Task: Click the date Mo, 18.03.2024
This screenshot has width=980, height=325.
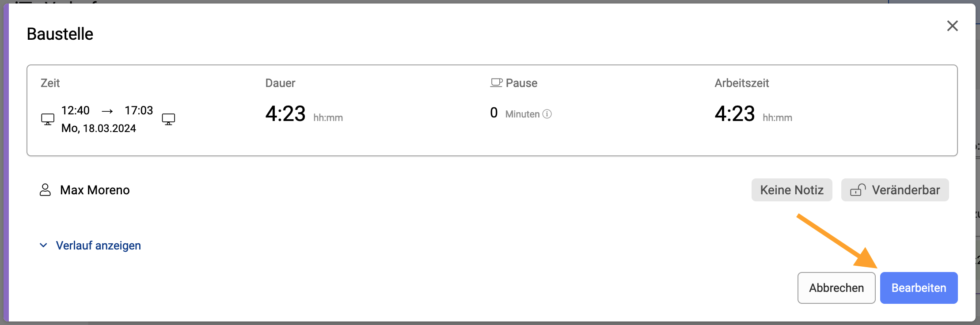Action: click(99, 128)
